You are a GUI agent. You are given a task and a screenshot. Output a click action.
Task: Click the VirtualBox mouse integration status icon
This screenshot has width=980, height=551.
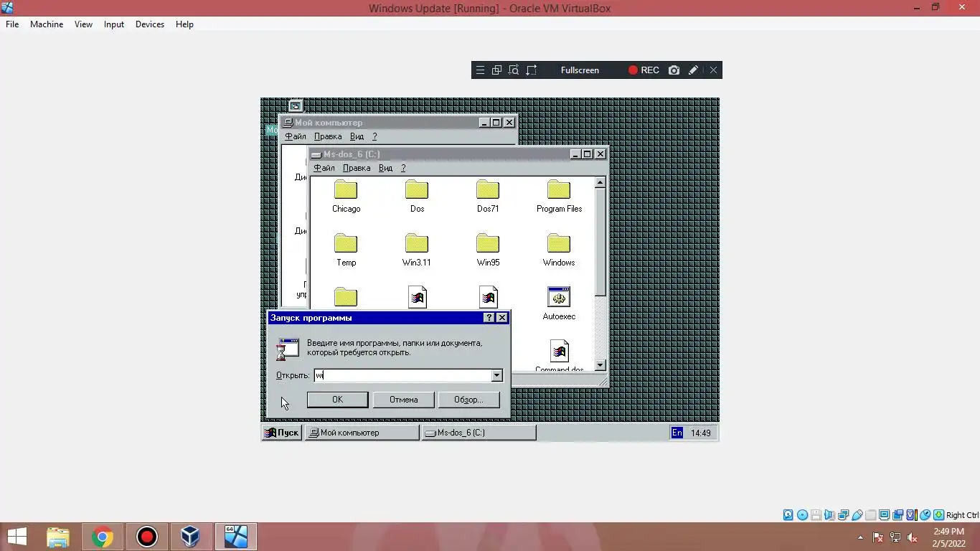925,515
